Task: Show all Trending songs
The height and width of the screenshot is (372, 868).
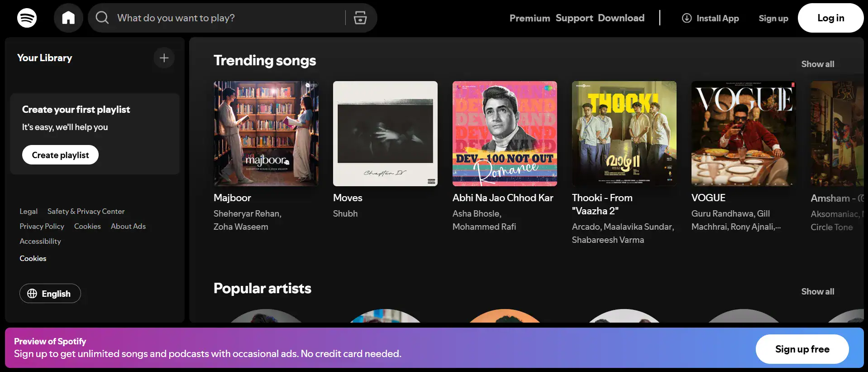Action: [x=817, y=64]
